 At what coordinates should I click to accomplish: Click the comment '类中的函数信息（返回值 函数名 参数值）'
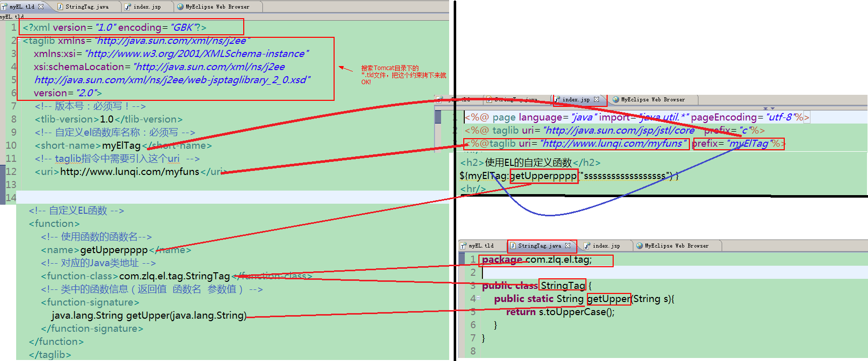(x=152, y=289)
